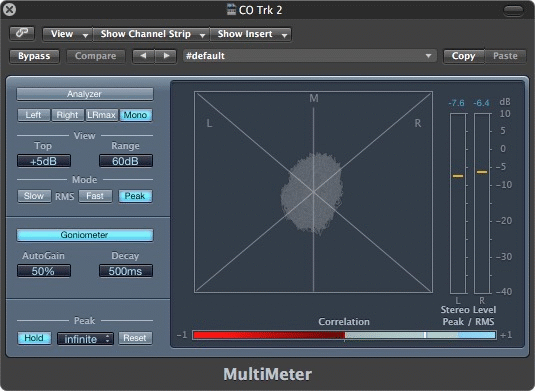Select the Left analyzer channel
This screenshot has height=391, width=535.
point(33,115)
